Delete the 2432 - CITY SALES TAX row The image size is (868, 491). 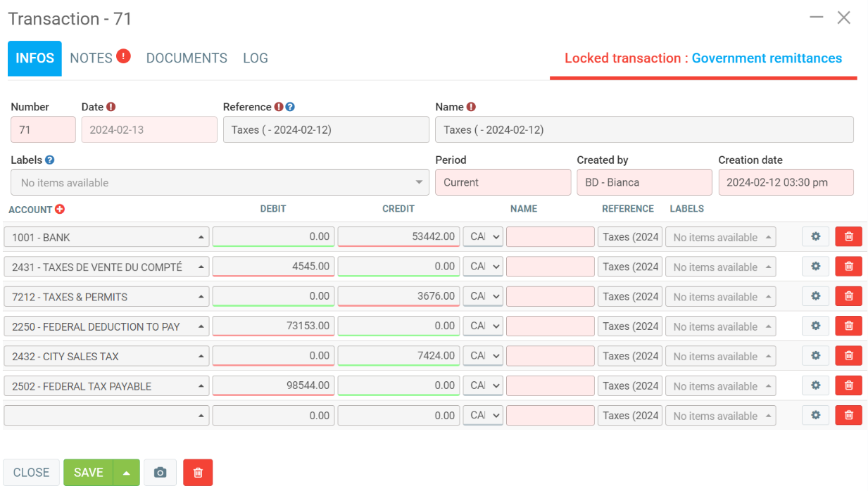(x=848, y=356)
